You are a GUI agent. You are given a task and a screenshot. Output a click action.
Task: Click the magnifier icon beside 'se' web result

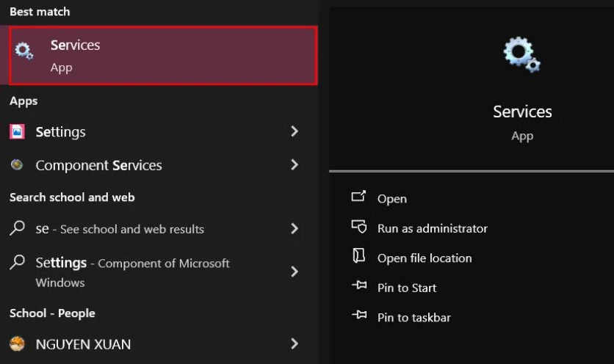[17, 229]
